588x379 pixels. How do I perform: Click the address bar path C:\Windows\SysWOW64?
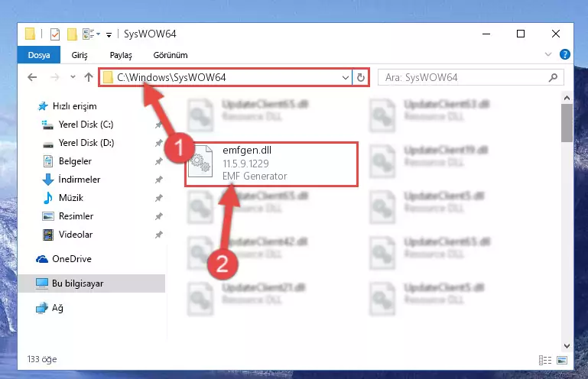tap(171, 77)
